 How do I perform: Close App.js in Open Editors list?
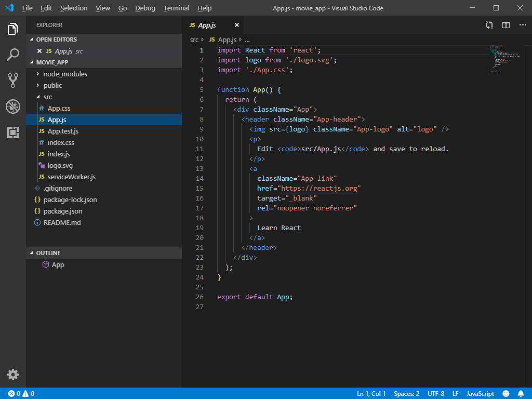click(39, 51)
